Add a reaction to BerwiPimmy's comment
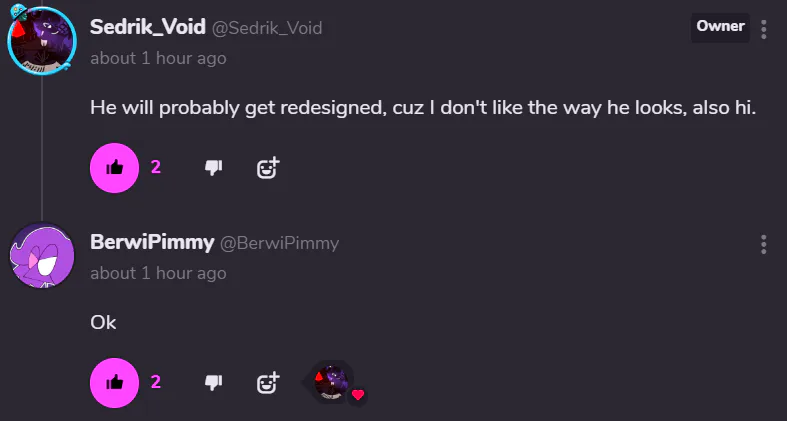 click(x=268, y=383)
